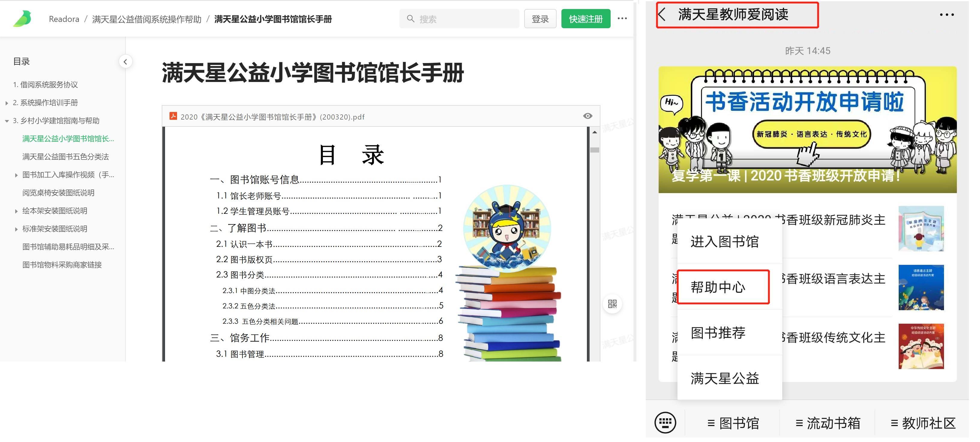Tap the back arrow in the WeChat header
Viewport: 980px width, 442px height.
pyautogui.click(x=662, y=14)
